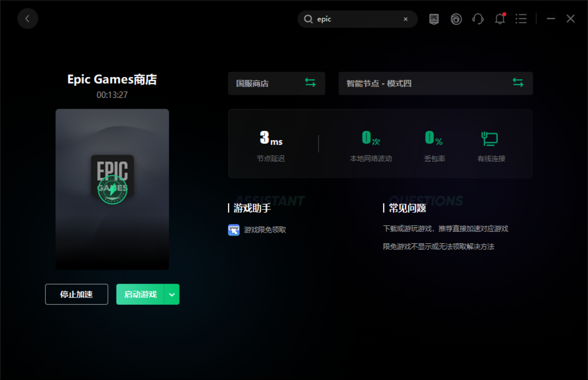Click the search magnifier icon

pyautogui.click(x=308, y=19)
